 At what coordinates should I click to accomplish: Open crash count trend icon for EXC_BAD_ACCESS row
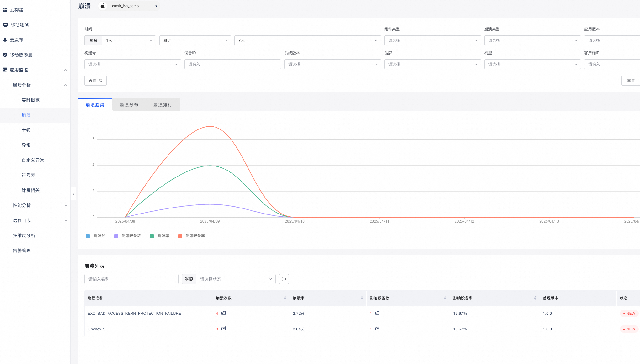point(224,313)
